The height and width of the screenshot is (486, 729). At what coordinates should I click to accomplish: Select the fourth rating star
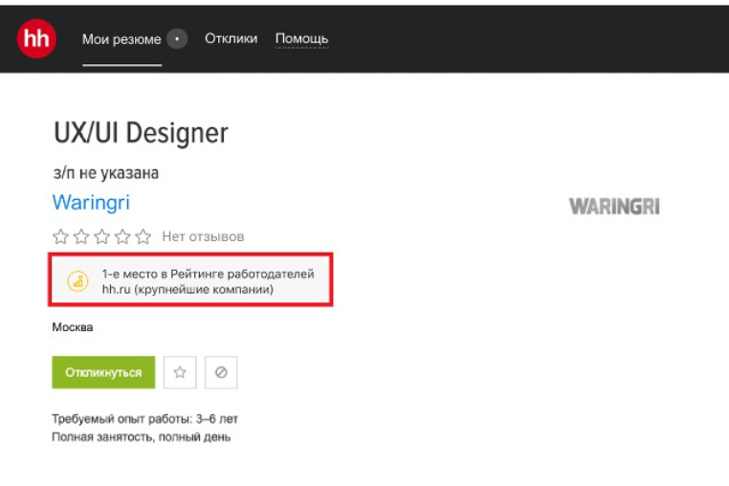122,237
